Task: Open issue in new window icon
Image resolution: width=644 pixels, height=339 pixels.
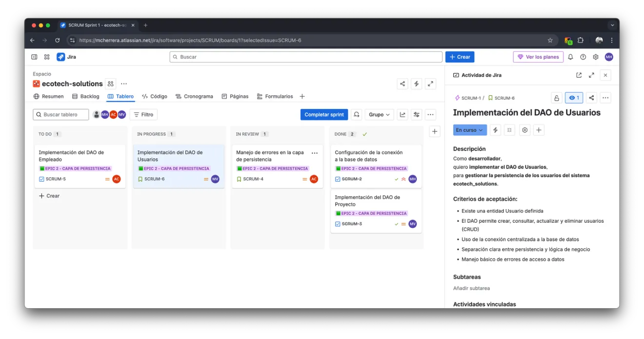Action: pos(579,75)
